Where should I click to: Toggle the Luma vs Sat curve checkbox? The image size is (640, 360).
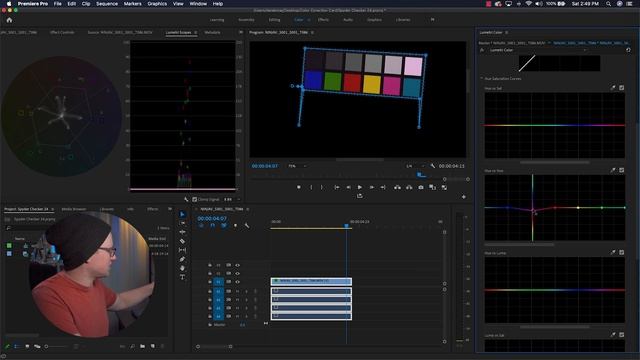coord(621,335)
